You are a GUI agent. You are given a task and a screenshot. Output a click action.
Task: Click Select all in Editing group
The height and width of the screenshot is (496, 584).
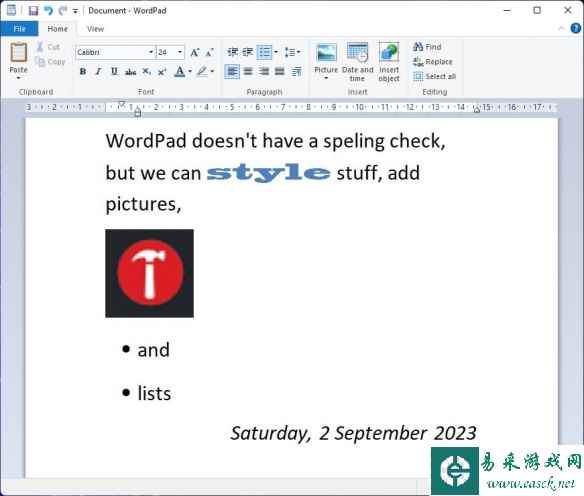click(435, 76)
